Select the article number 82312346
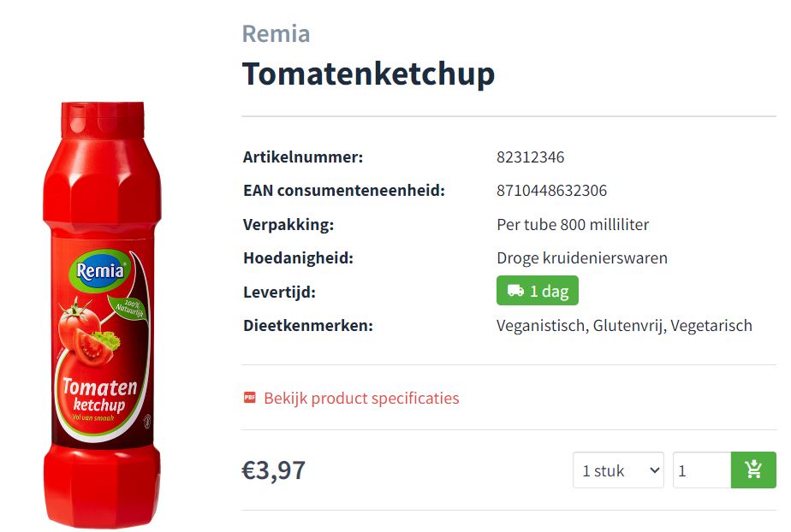Viewport: 791px width, 532px height. coord(530,157)
